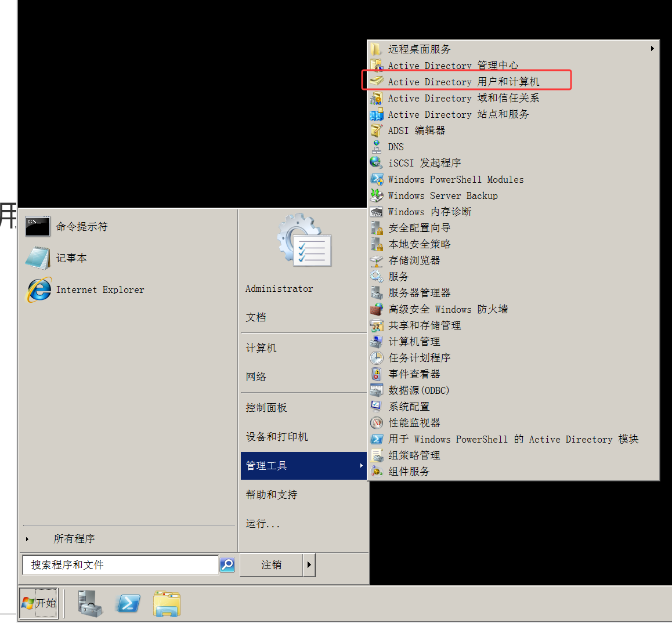Click the 组策略管理 icon
Screen dimensions: 672x623
point(377,455)
